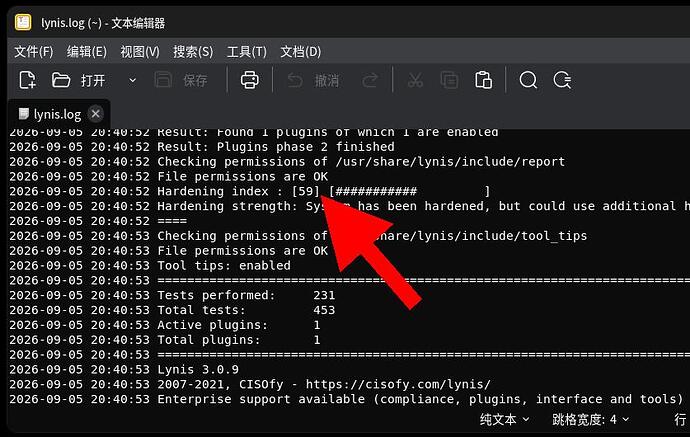This screenshot has width=690, height=437.
Task: Click the text editor app icon in title bar
Action: coord(23,22)
